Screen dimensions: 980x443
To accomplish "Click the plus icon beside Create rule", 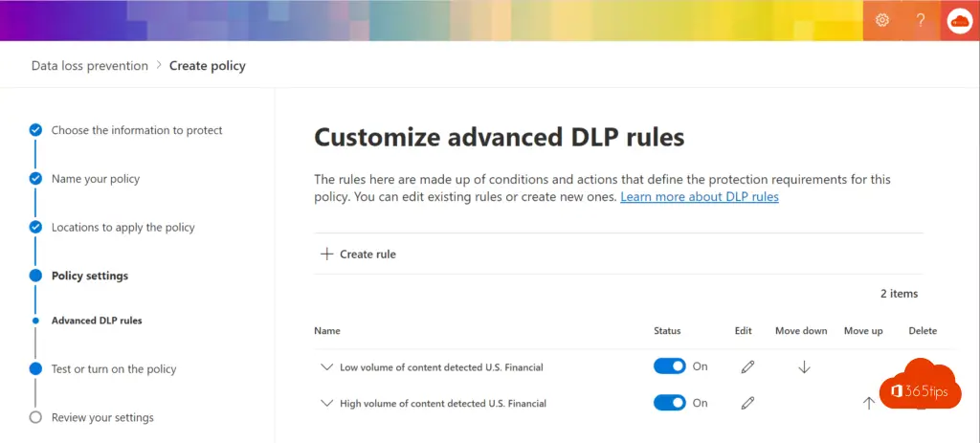I will pos(326,254).
